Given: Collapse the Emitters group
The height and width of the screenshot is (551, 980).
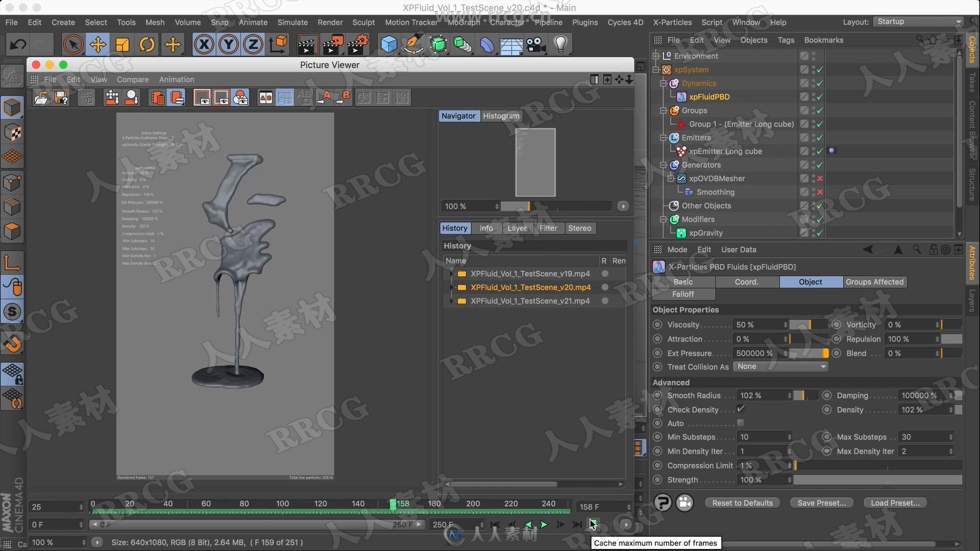Looking at the screenshot, I should pyautogui.click(x=664, y=138).
